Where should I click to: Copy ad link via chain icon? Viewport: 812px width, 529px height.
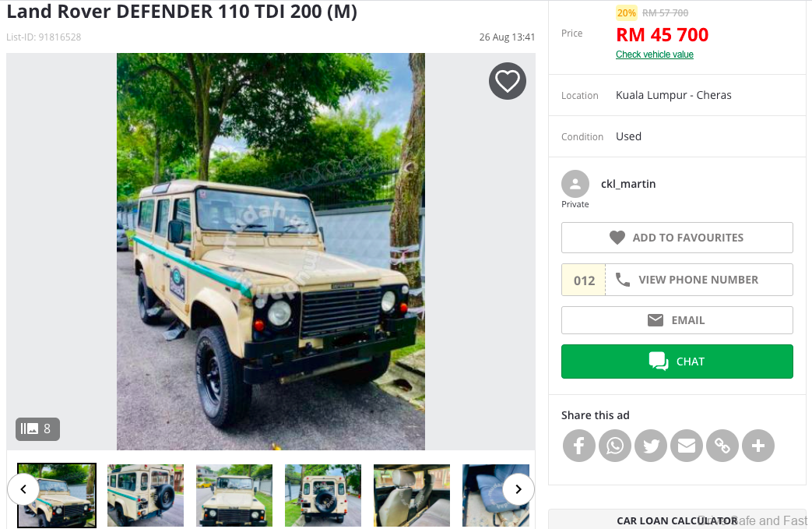click(x=722, y=446)
